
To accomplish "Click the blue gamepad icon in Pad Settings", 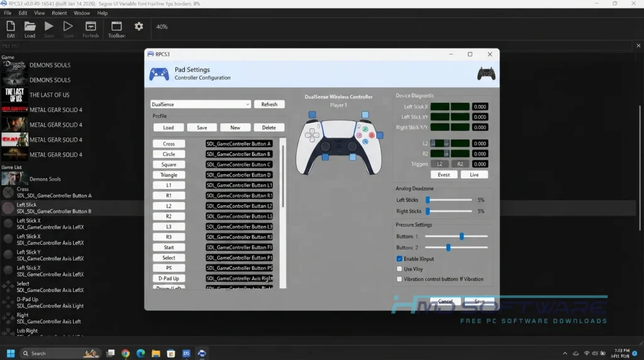I will point(159,74).
